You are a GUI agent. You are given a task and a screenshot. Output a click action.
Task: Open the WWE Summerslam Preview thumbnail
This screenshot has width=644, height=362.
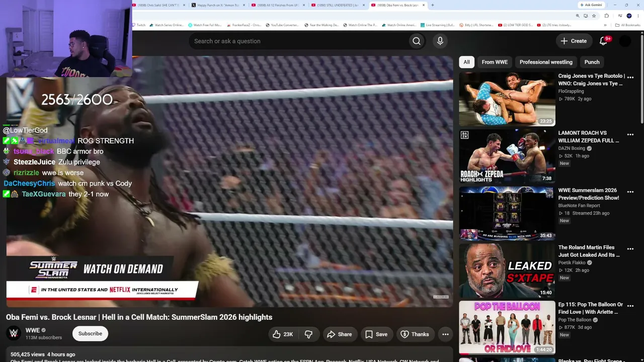click(507, 213)
